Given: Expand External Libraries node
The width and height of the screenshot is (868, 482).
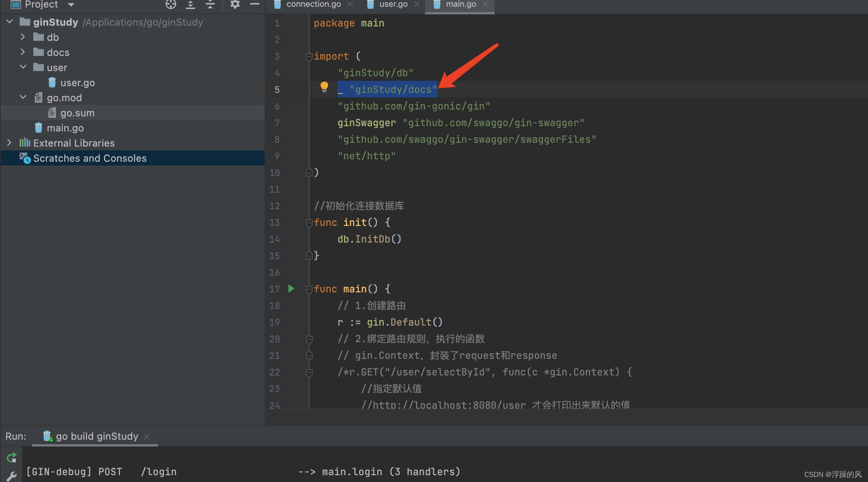Looking at the screenshot, I should (9, 142).
